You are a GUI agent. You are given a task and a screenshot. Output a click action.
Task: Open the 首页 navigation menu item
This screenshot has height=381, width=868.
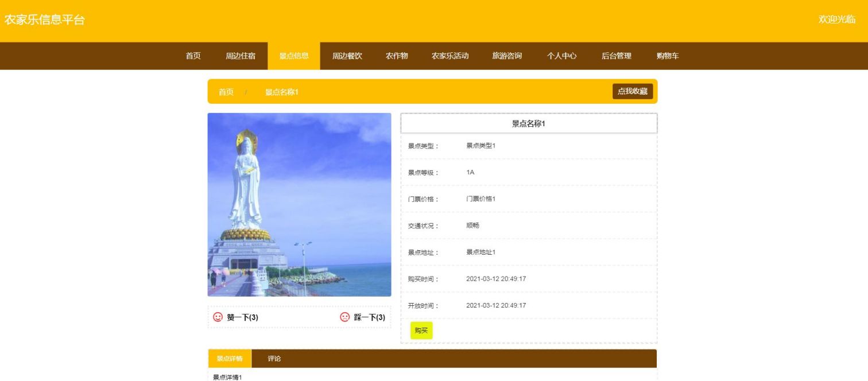193,56
